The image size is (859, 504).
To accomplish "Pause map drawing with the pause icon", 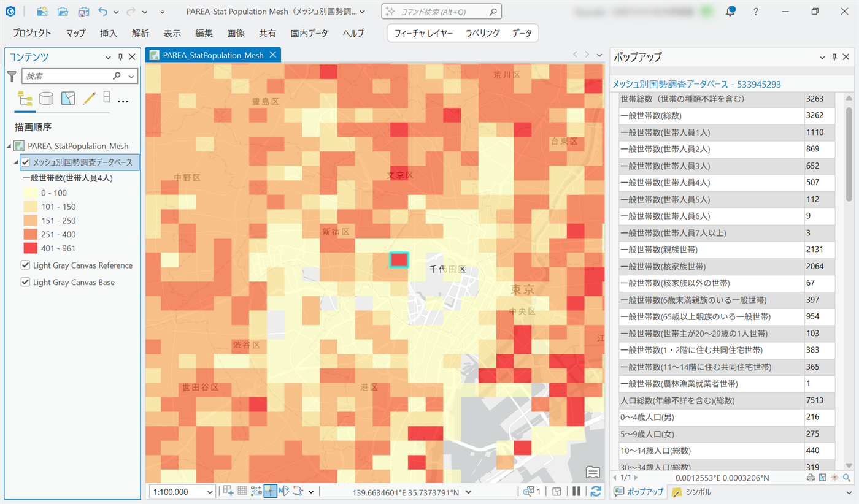I will 576,491.
